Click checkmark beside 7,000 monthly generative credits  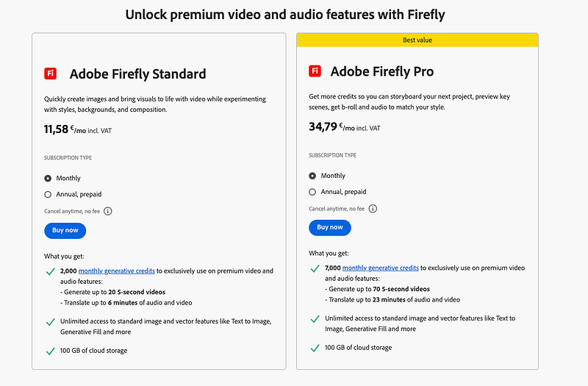tap(315, 268)
